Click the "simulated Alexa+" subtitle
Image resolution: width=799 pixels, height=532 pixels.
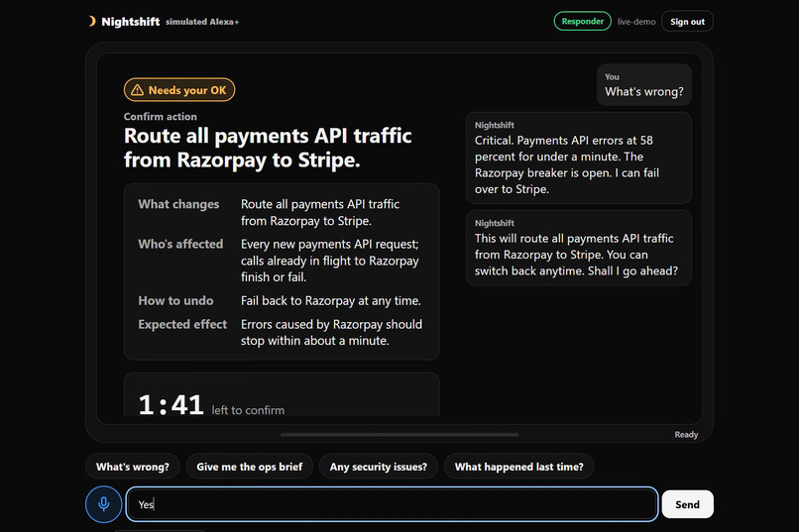click(202, 22)
